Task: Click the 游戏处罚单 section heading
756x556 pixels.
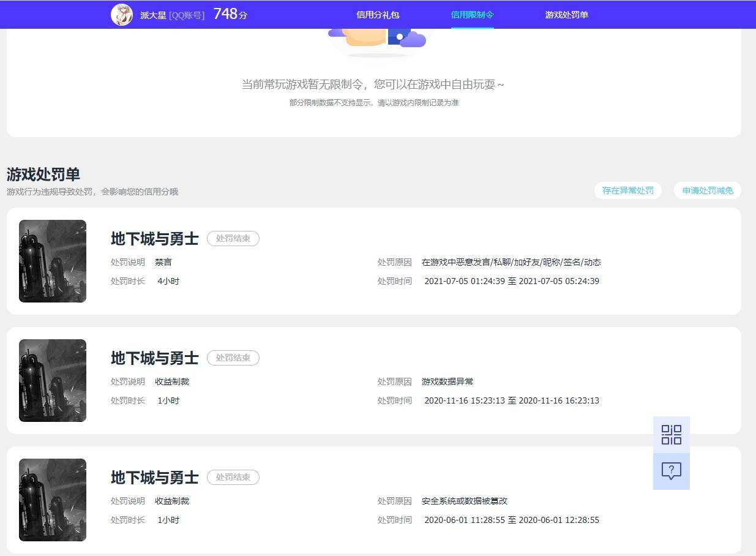Action: pos(43,174)
